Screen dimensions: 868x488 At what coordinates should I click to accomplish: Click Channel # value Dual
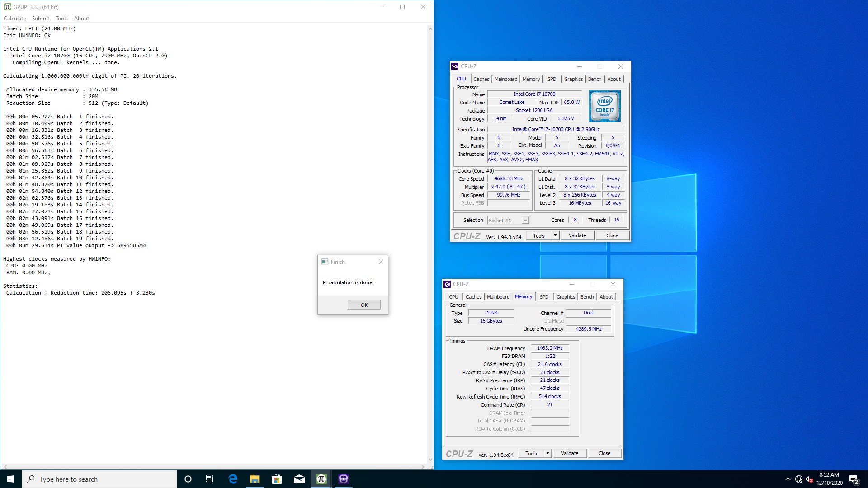click(x=589, y=313)
